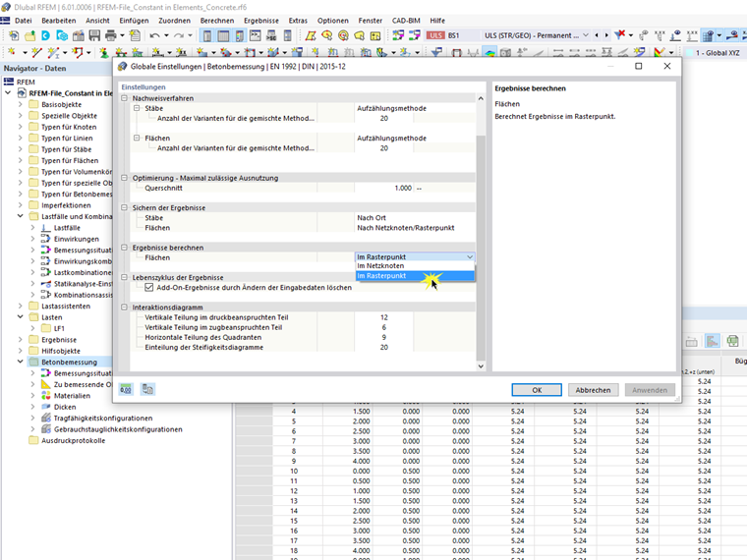Open the ULS design situation dropdown

point(586,35)
